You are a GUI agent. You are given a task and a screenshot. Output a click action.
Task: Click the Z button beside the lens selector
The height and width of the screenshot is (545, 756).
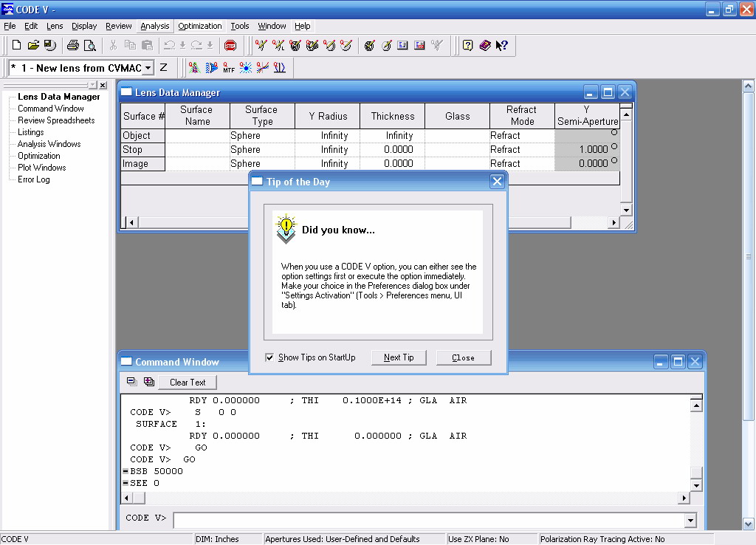point(163,67)
